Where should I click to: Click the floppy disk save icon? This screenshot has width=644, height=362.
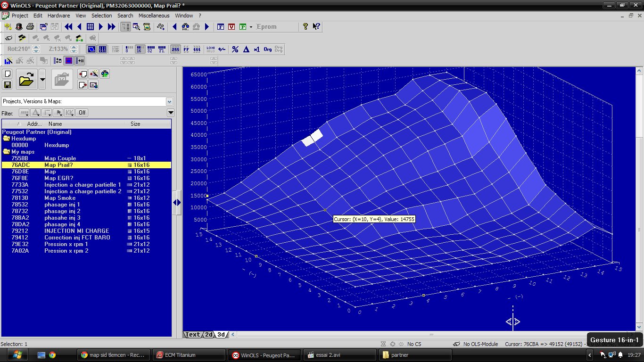tap(8, 85)
